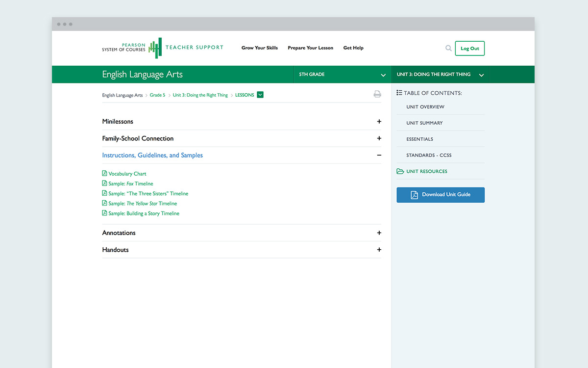Click the Unit Resources folder icon
The width and height of the screenshot is (588, 368).
point(400,171)
